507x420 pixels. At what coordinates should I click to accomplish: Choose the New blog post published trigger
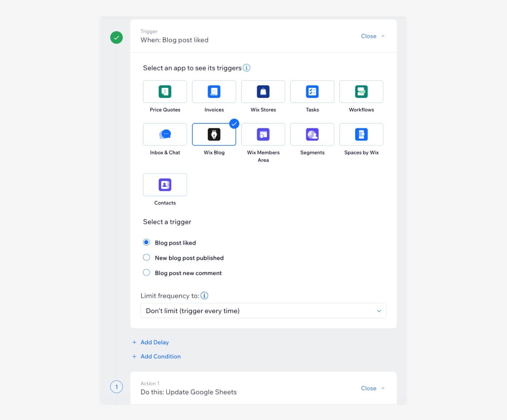[x=147, y=257]
